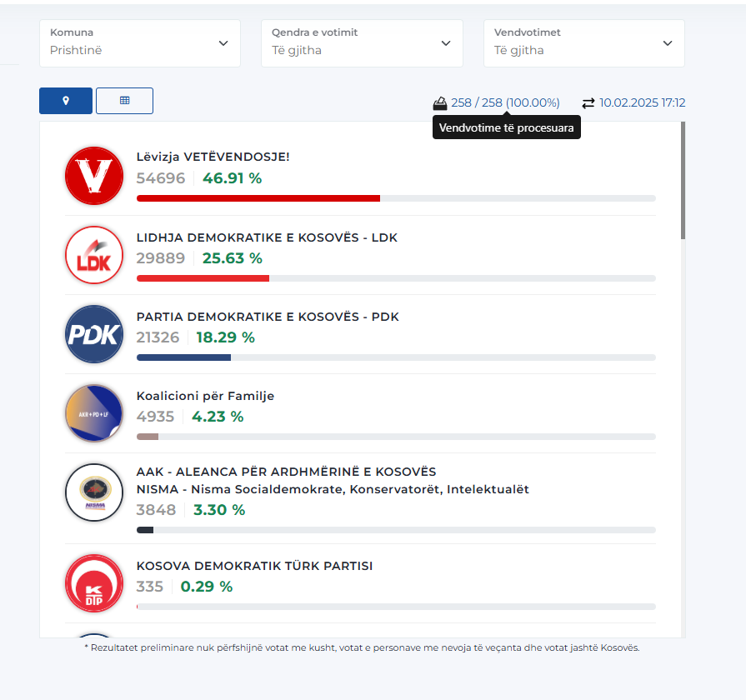Click the chevron arrow in Qendra e votimit selector
Viewport: 746px width, 700px height.
[x=446, y=43]
